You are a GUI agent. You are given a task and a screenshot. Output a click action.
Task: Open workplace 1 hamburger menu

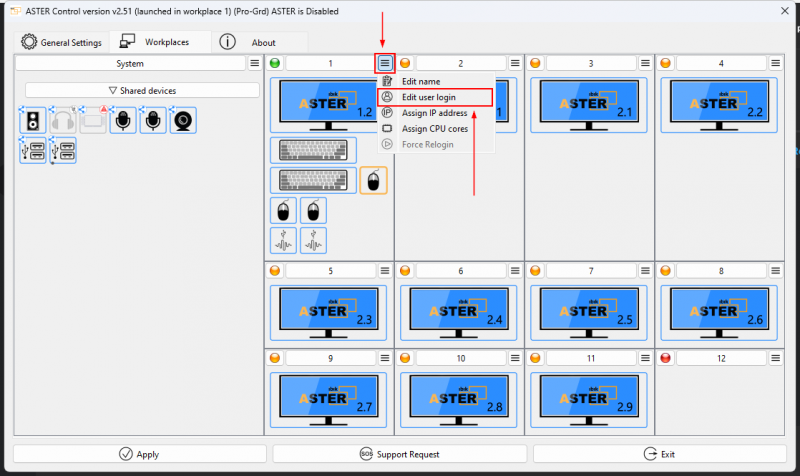pyautogui.click(x=385, y=63)
